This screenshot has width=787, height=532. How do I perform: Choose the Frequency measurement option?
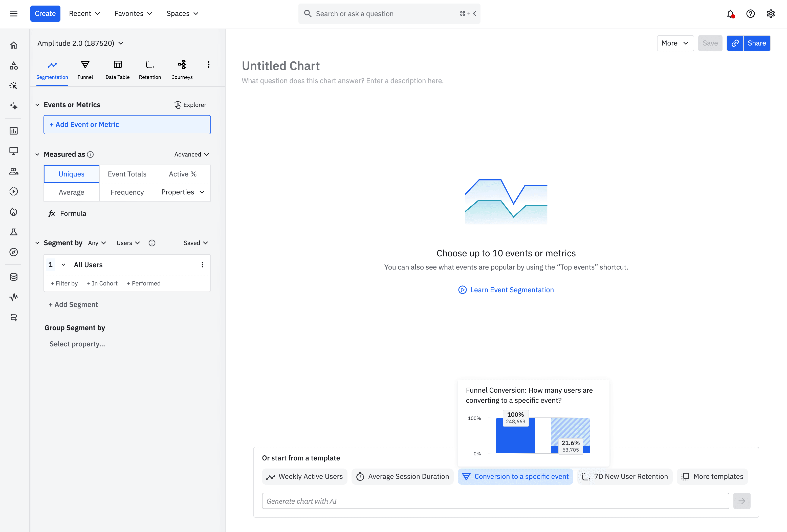click(127, 192)
